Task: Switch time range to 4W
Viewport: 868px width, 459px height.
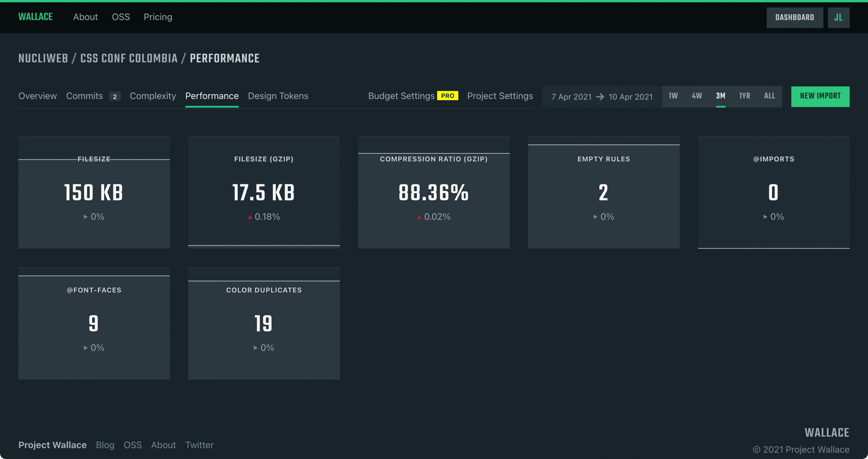Action: point(696,96)
